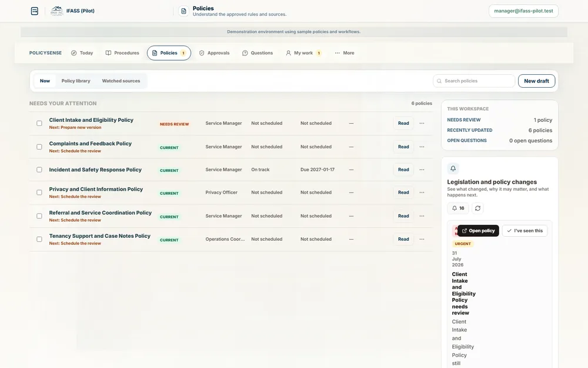Open Tenancy Support and Case Notes Policy title
Viewport: 588px width, 368px height.
100,236
